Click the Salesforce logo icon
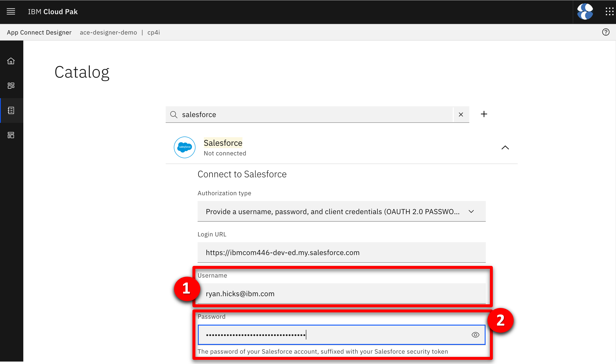Viewport: 616px width, 364px height. coord(185,148)
